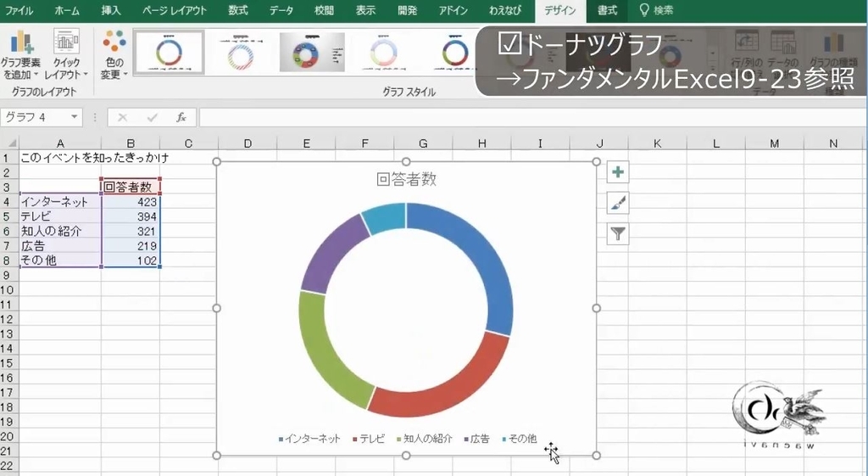Open the データ ribbon tab
This screenshot has height=476, width=868.
click(x=281, y=10)
